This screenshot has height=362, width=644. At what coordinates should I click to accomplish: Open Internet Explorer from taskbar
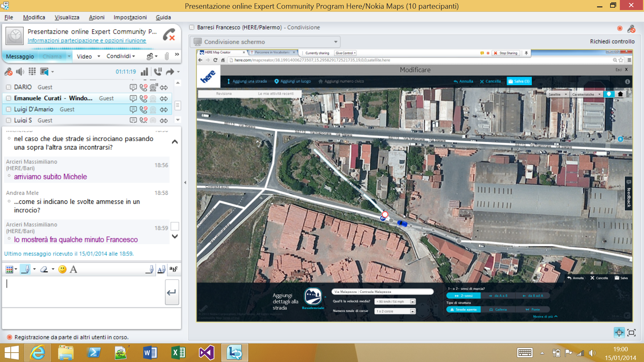(37, 353)
